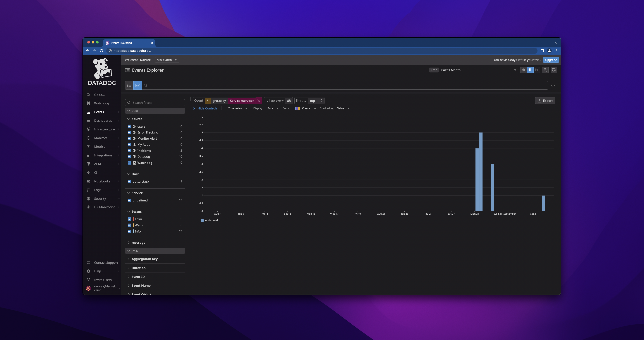Switch to the list view icon

click(x=129, y=85)
